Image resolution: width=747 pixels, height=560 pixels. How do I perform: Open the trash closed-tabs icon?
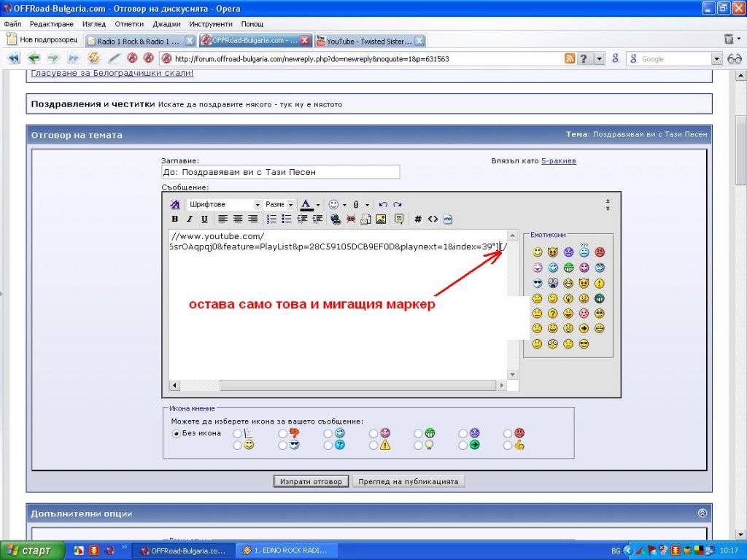click(729, 39)
